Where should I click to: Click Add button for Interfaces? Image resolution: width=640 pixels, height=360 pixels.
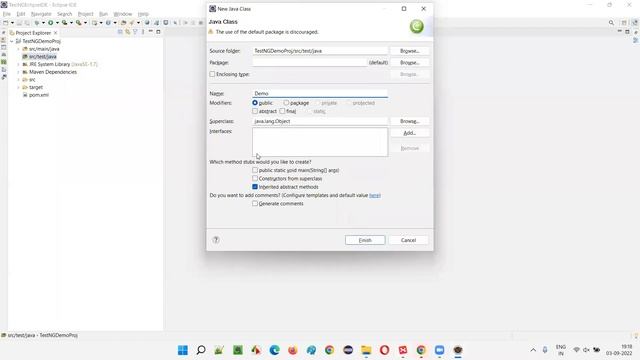coord(409,133)
